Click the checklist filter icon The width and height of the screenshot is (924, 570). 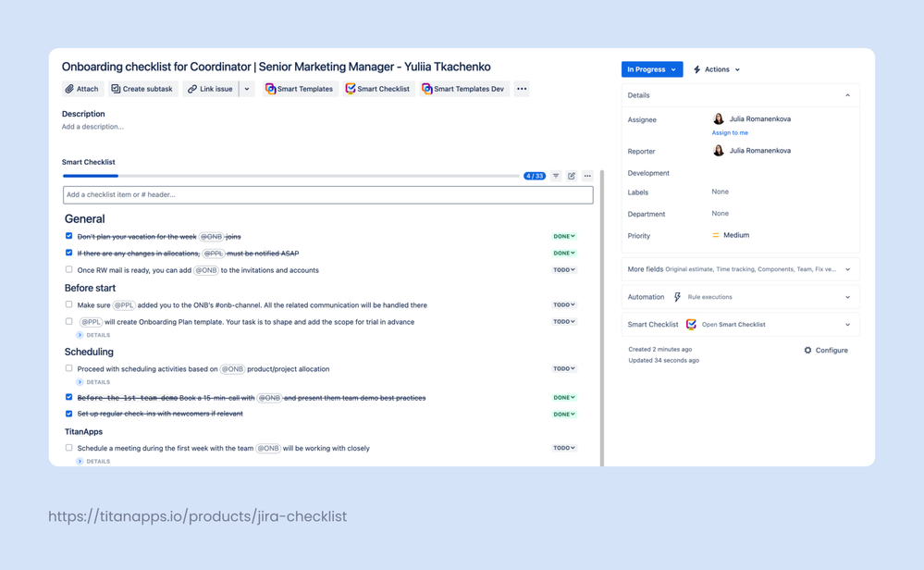[555, 175]
